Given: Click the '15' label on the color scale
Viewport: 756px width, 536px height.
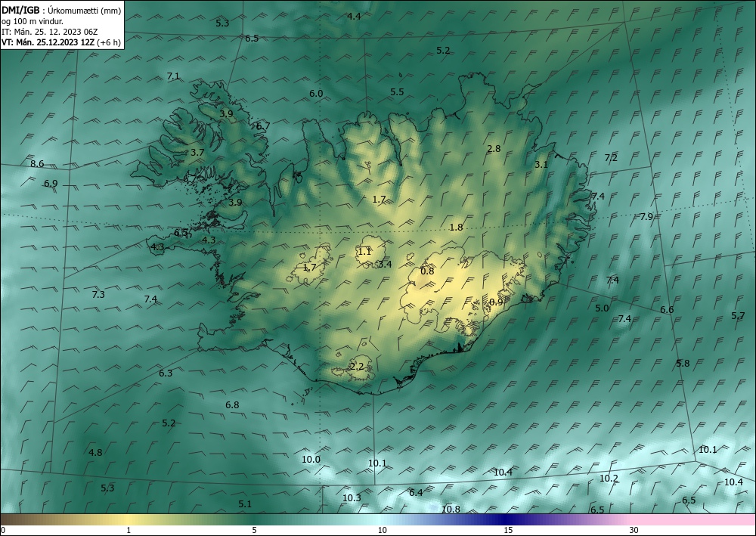Looking at the screenshot, I should click(508, 530).
